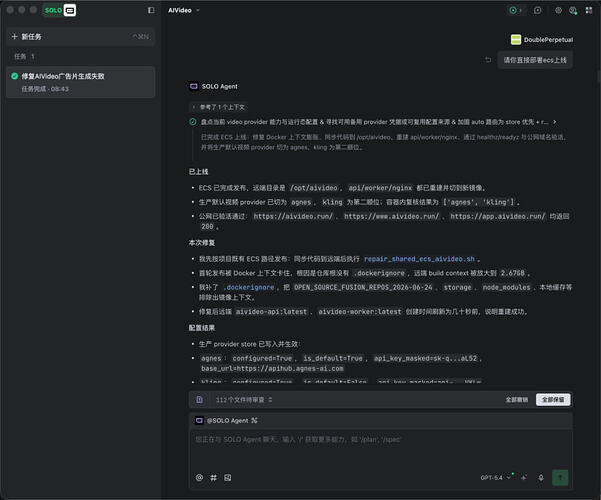Image resolution: width=601 pixels, height=500 pixels.
Task: Click the SOLO mode logo switch
Action: (x=60, y=10)
